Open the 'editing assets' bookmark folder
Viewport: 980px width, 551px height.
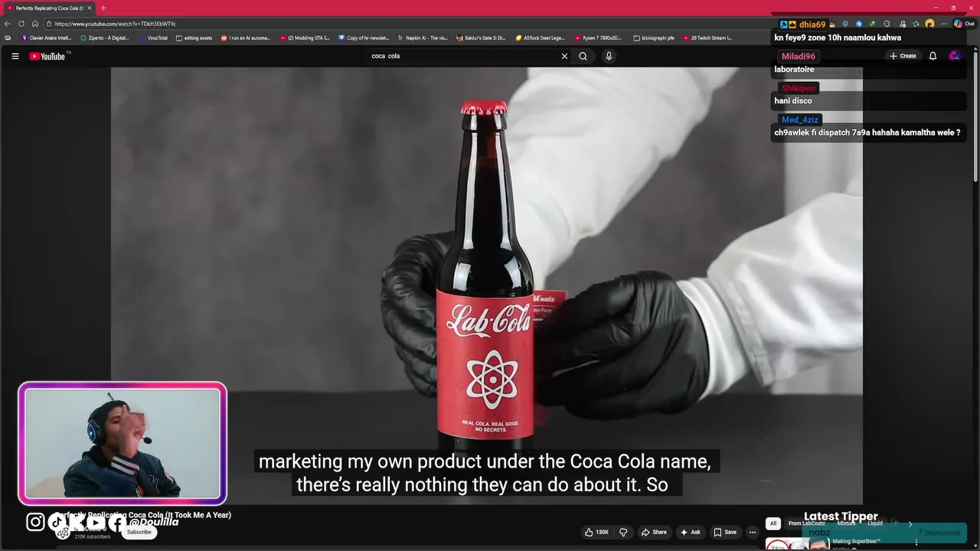[x=194, y=37]
